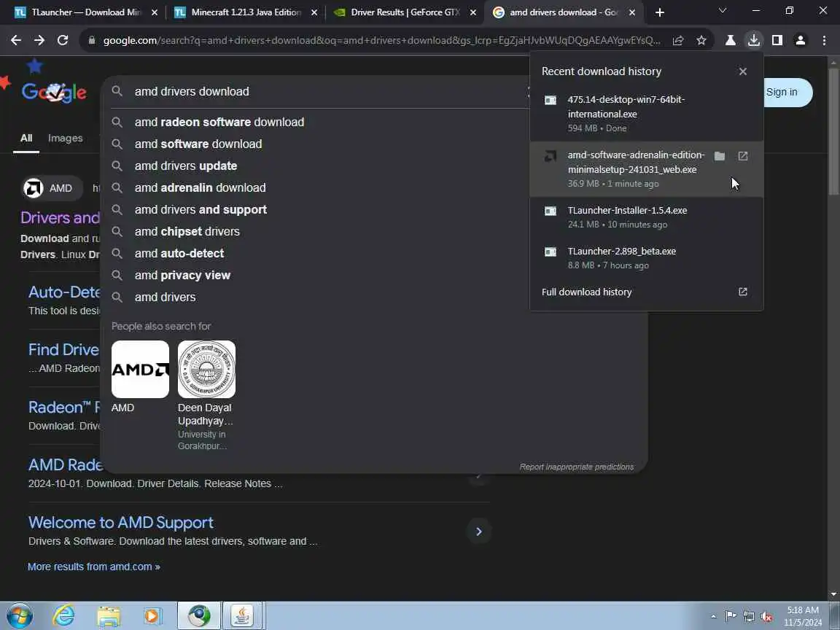840x630 pixels.
Task: Open full download history external icon
Action: [743, 292]
